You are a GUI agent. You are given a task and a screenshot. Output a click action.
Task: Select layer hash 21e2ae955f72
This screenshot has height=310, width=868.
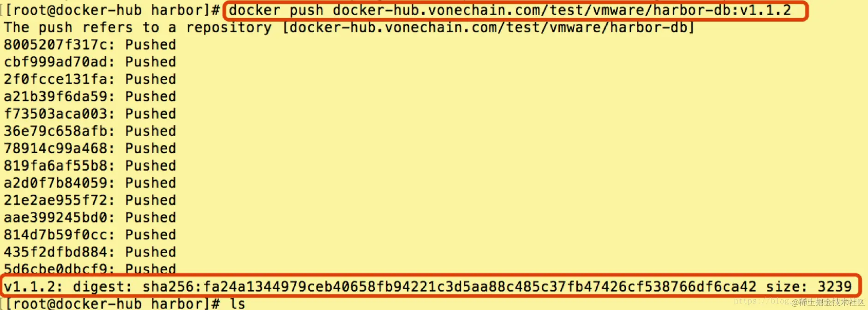[58, 200]
